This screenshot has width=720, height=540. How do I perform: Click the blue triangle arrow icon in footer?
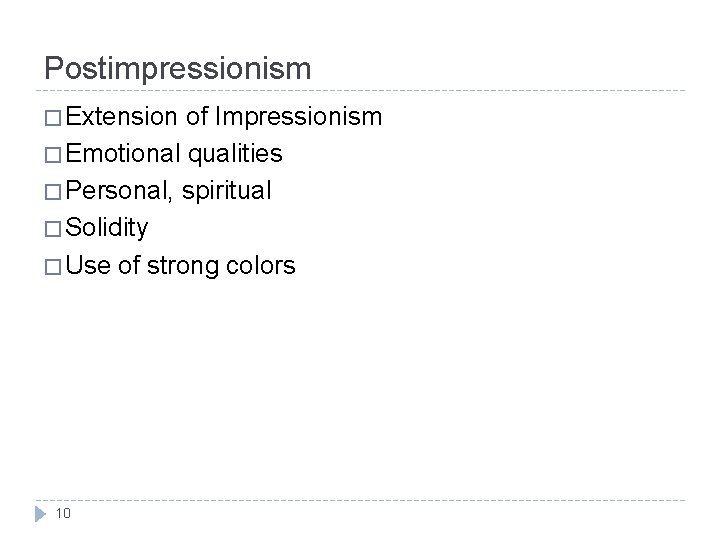[40, 514]
